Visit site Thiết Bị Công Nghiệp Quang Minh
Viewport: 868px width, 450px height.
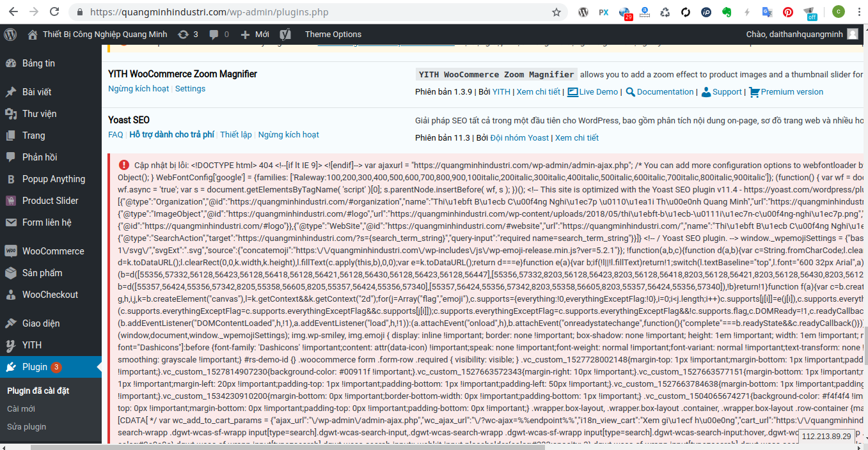97,35
